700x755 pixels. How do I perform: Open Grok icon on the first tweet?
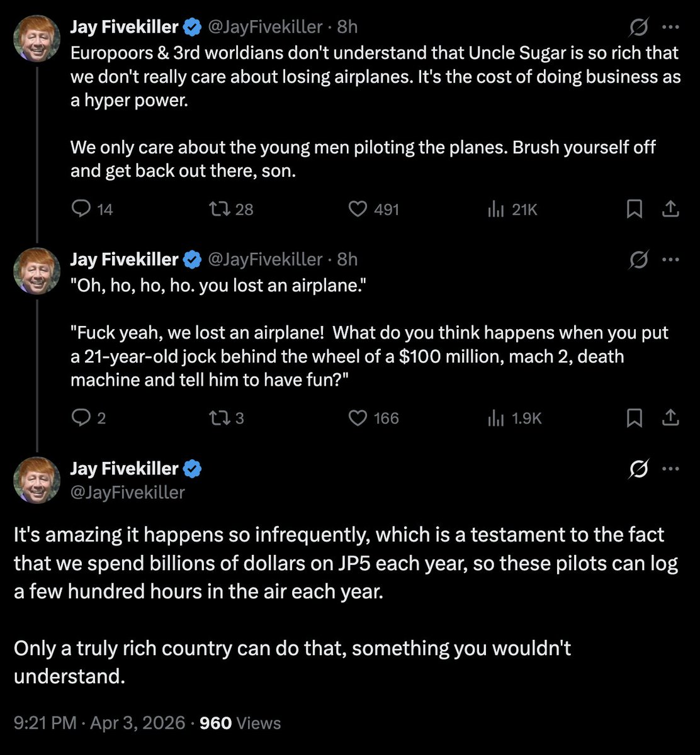pos(638,28)
